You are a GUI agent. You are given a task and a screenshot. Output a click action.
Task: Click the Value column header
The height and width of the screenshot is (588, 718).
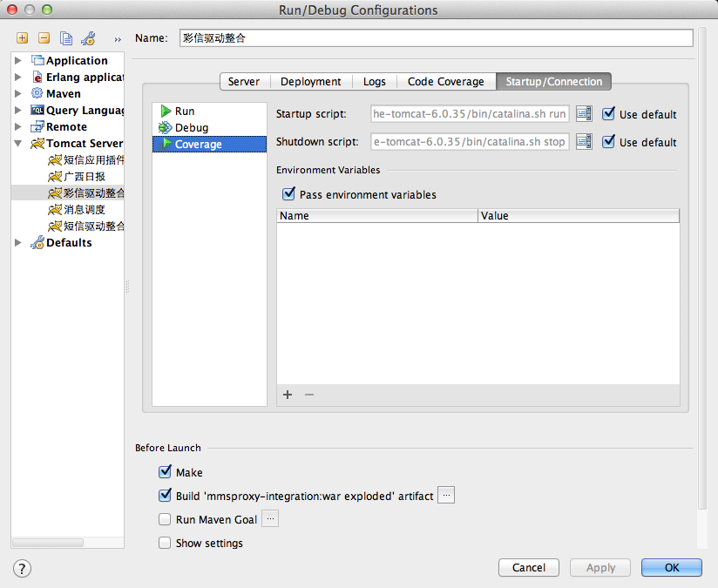[579, 216]
